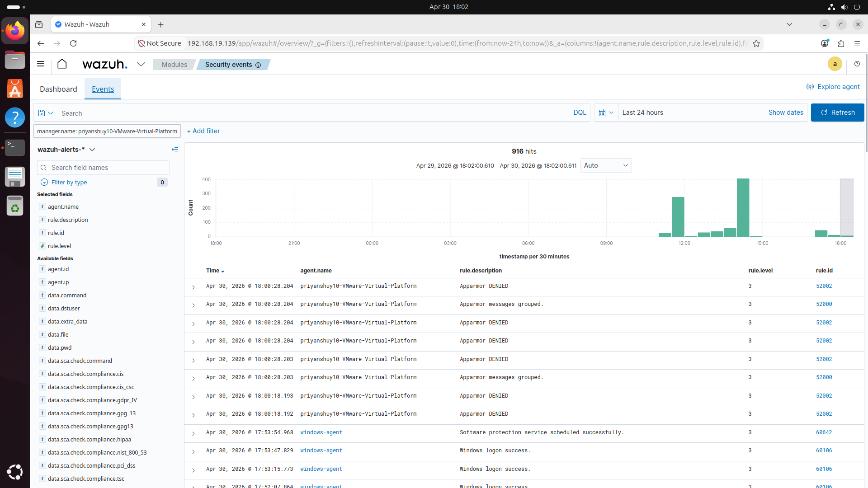Viewport: 868px width, 488px height.
Task: Click the manager.name filter pill
Action: [107, 131]
